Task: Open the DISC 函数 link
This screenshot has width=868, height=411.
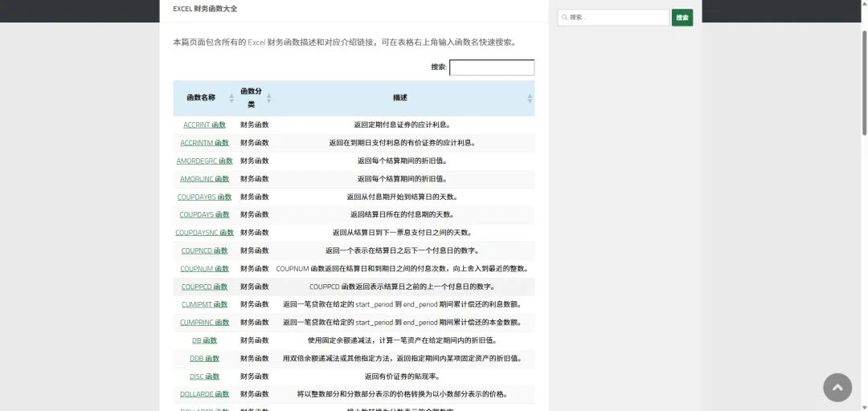Action: [204, 376]
